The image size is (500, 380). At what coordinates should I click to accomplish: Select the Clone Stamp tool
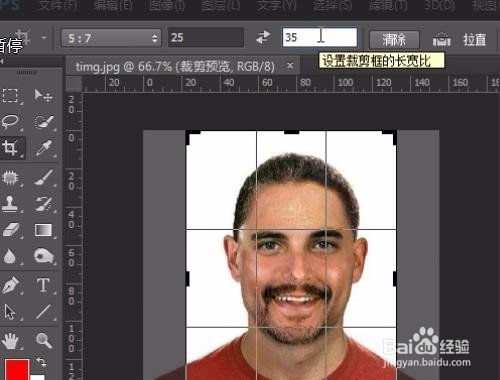pyautogui.click(x=10, y=203)
